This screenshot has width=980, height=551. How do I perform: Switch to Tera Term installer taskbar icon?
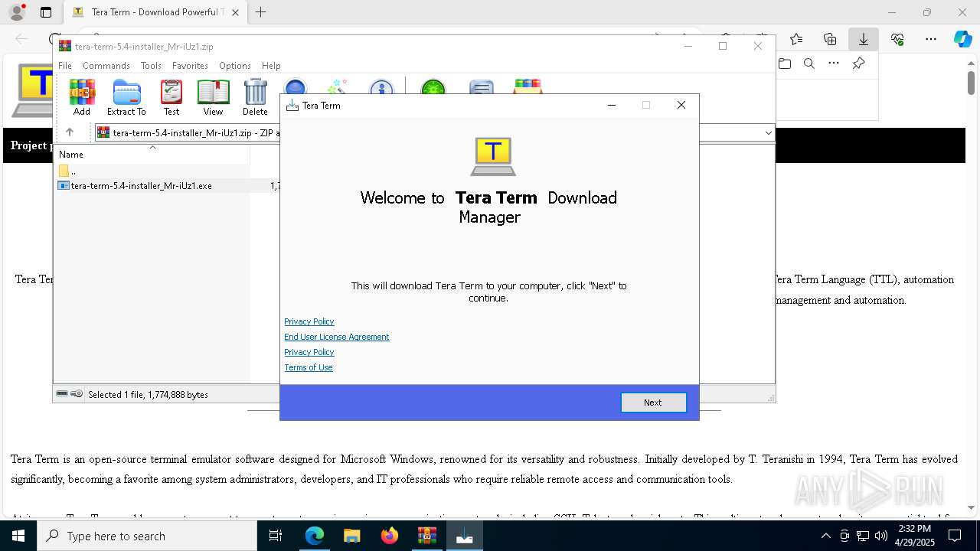coord(464,536)
